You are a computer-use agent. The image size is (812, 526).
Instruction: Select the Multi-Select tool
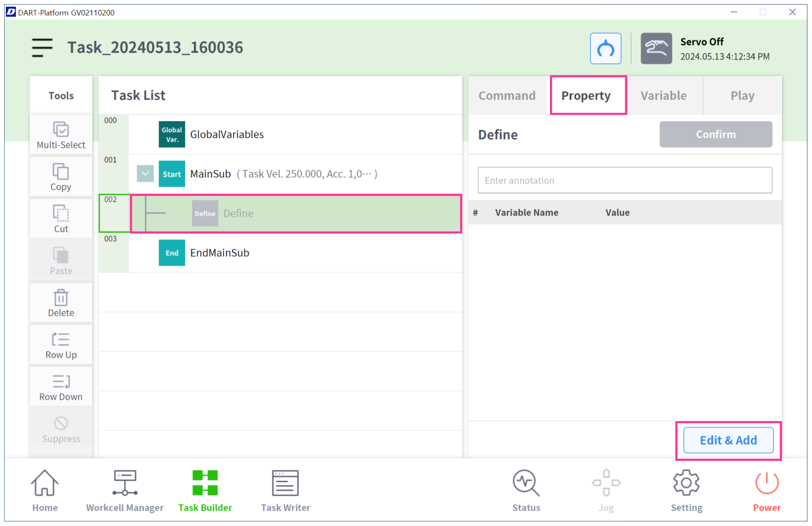[x=61, y=135]
